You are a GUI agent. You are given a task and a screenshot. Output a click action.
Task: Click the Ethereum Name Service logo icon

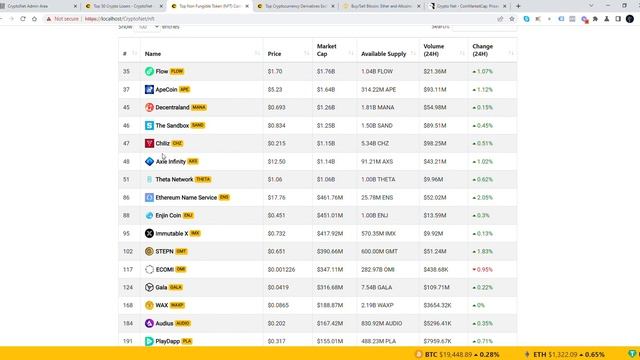[149, 198]
